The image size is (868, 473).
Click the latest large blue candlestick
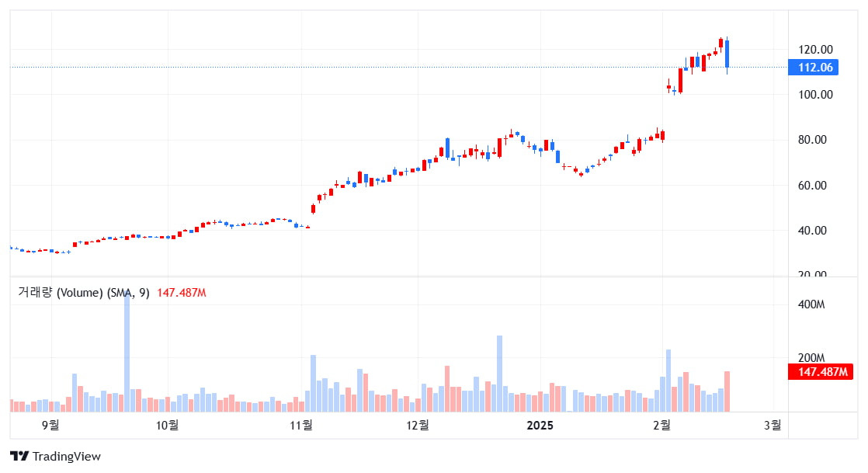tap(727, 54)
